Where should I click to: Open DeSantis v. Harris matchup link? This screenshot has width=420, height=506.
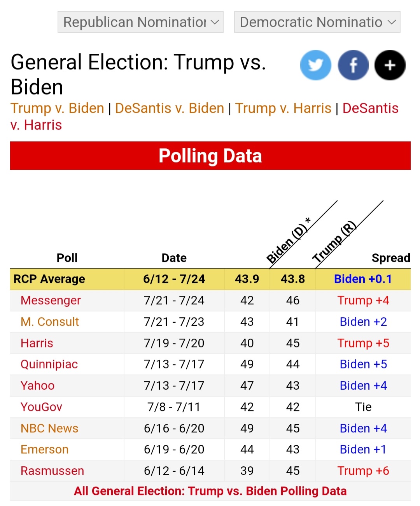point(370,108)
